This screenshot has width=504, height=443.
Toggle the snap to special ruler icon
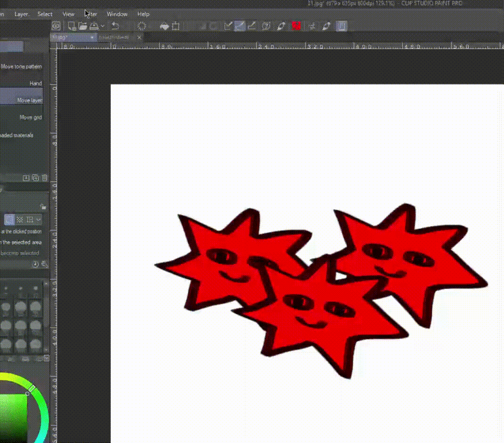tap(240, 26)
